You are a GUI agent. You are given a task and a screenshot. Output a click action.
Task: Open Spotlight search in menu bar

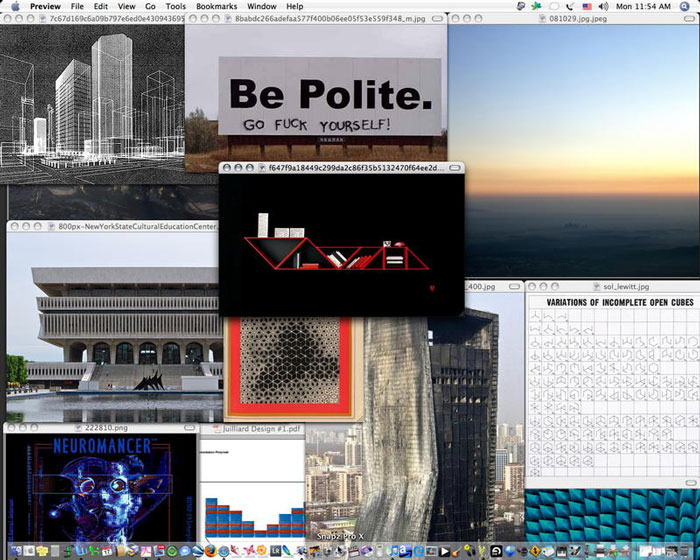pos(684,6)
